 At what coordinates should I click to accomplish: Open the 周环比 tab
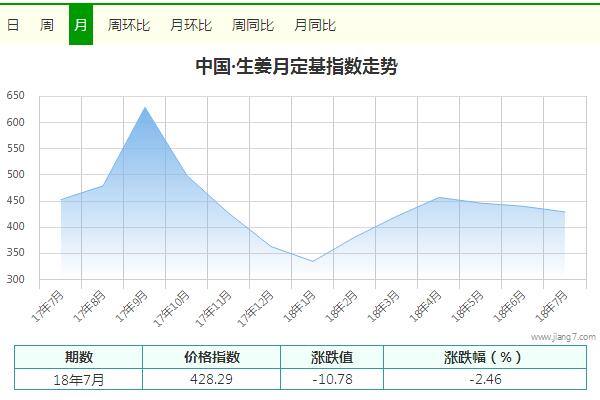[129, 25]
